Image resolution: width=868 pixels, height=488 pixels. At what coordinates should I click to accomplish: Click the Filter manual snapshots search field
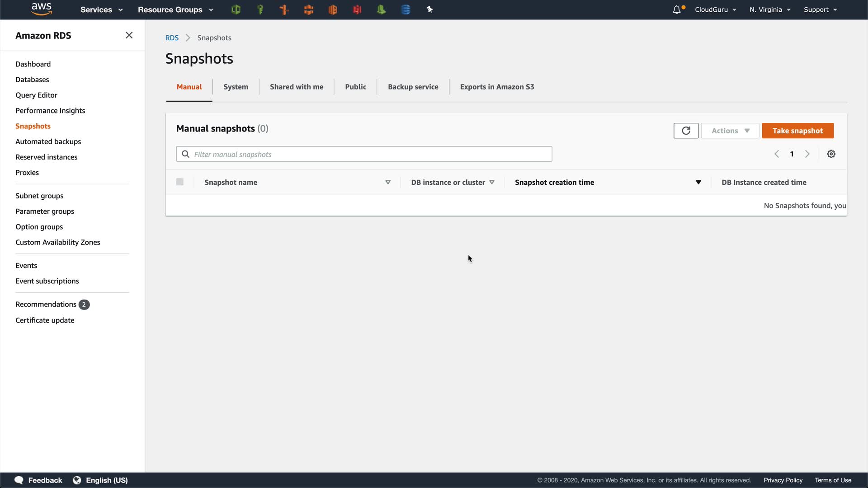(x=364, y=154)
